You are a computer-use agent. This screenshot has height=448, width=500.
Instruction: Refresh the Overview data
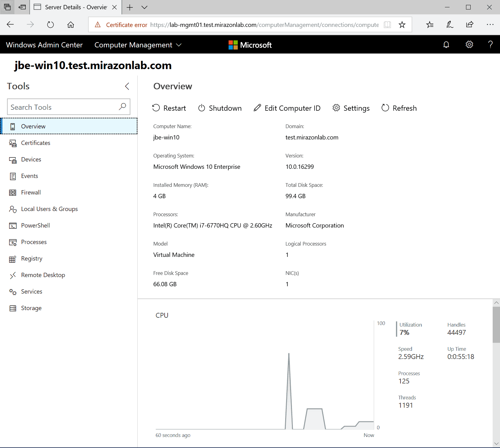pos(399,108)
